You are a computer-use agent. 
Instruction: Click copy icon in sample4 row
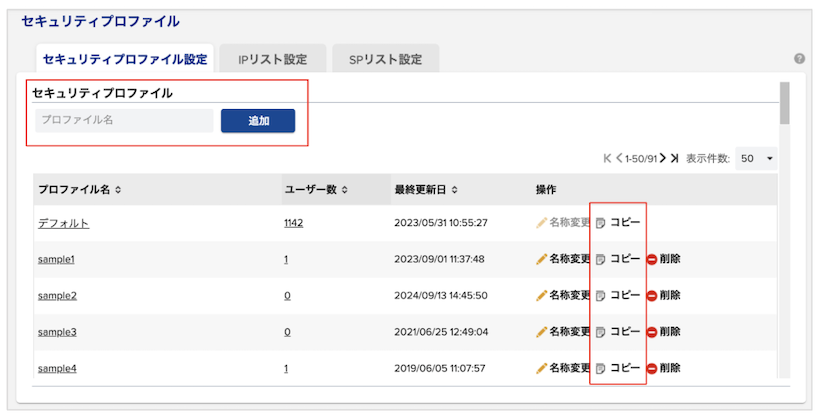tap(601, 369)
